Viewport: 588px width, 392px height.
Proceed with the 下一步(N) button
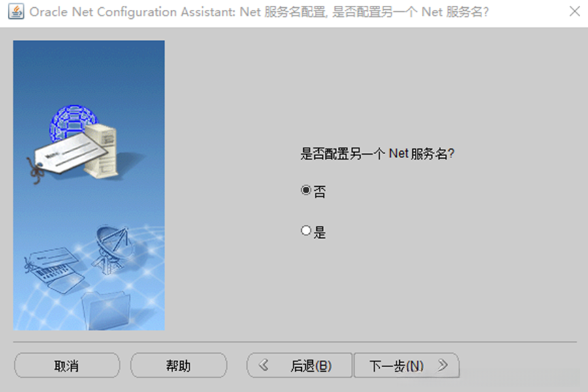coord(406,365)
